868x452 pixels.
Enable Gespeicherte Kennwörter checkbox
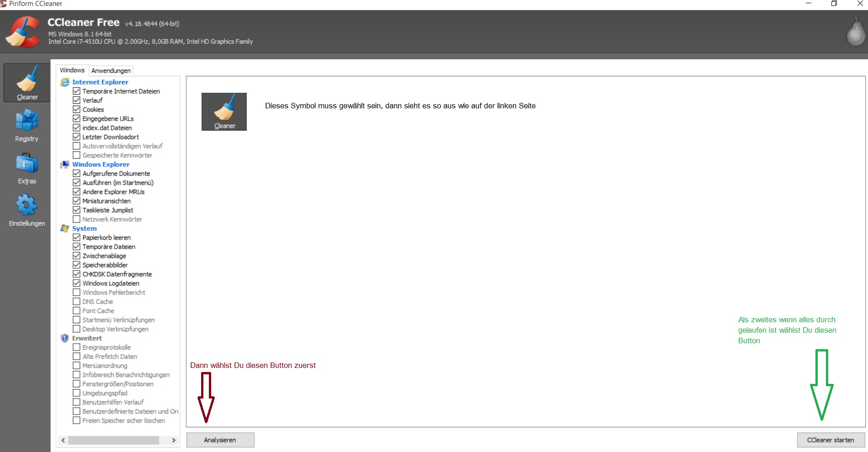click(x=77, y=155)
